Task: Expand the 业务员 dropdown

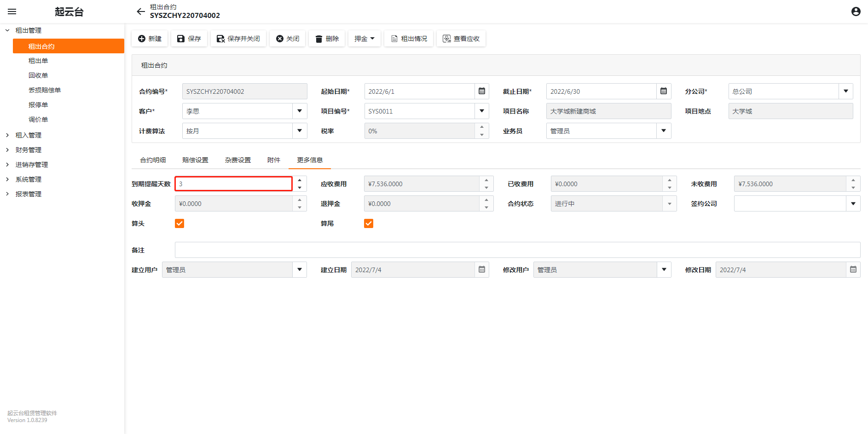Action: click(x=664, y=131)
